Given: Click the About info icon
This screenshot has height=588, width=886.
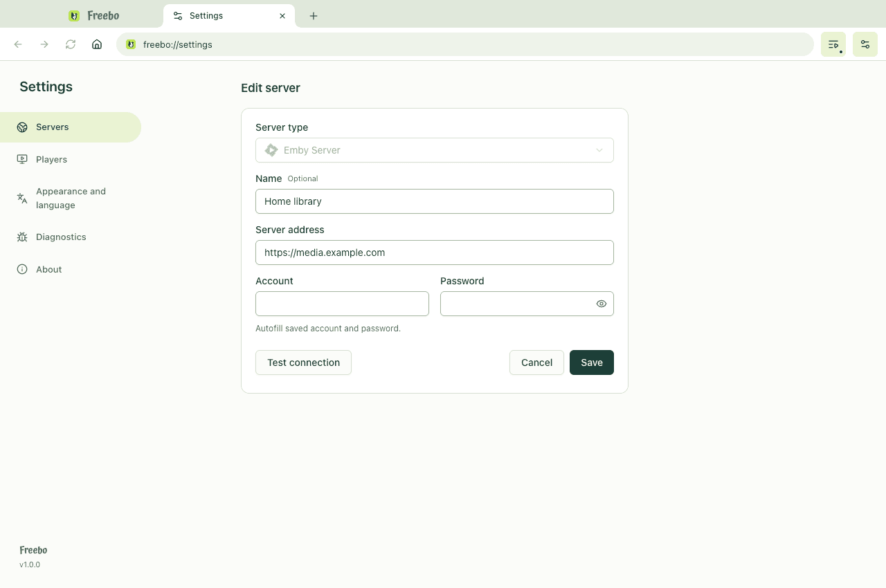Looking at the screenshot, I should click(22, 269).
